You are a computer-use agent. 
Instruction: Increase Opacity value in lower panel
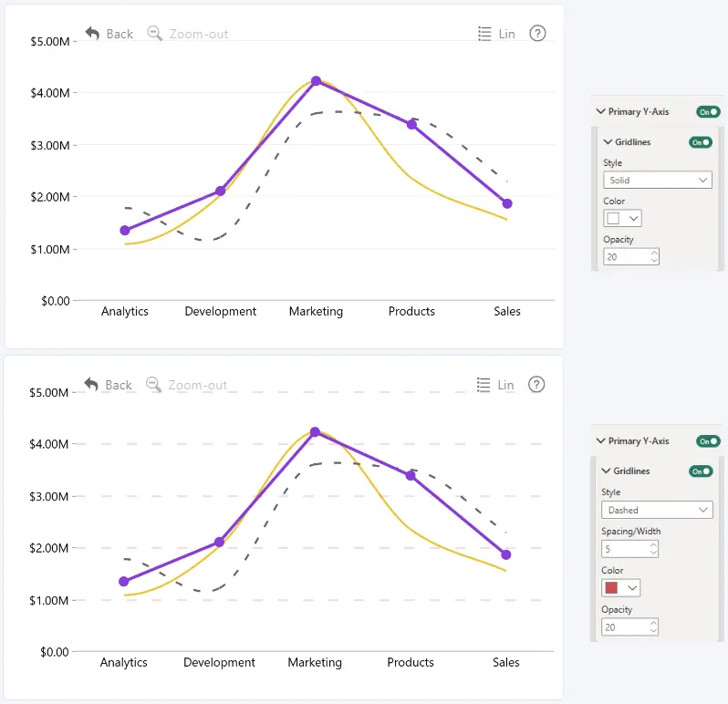click(653, 623)
